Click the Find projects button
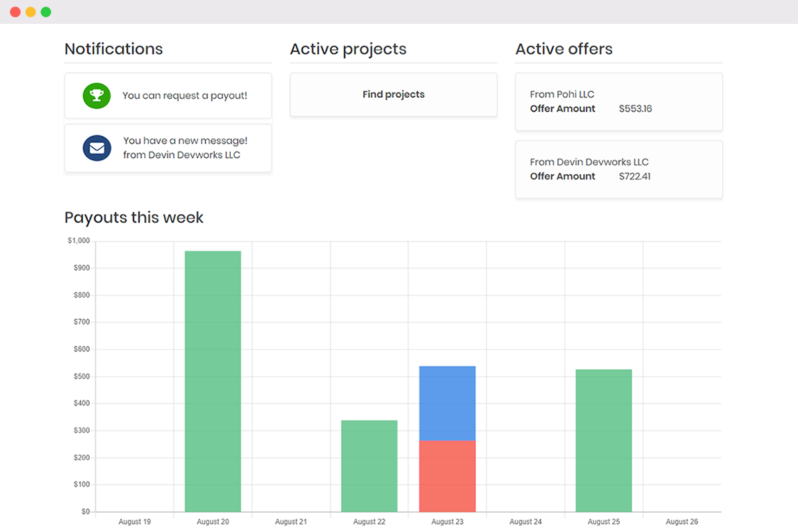798x532 pixels. click(x=394, y=94)
